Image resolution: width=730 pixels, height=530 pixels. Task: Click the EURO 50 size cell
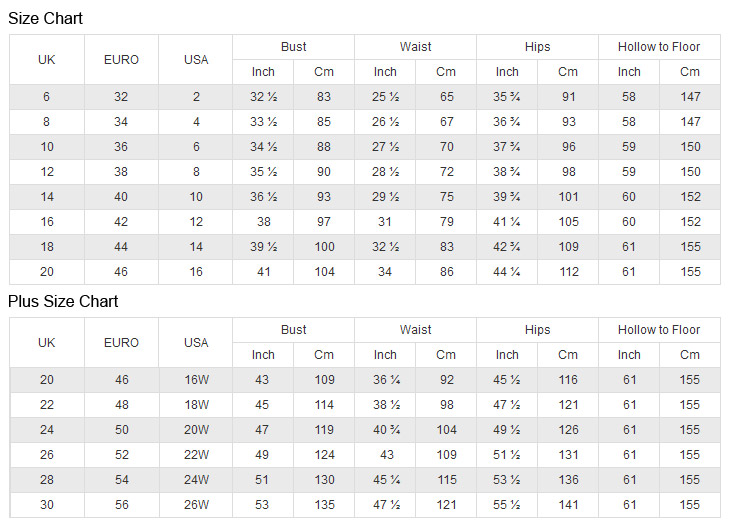pyautogui.click(x=121, y=430)
